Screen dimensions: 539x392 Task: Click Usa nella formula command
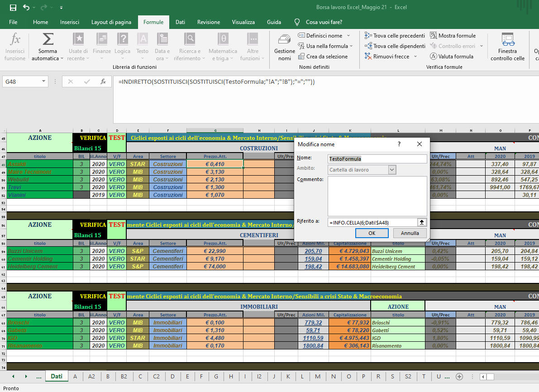[x=323, y=46]
